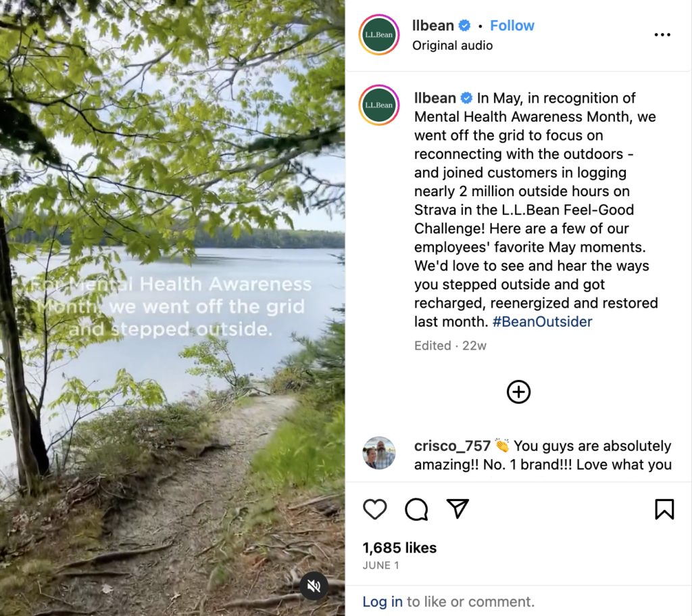
Task: Open crisco_757 commenter avatar
Action: 379,453
